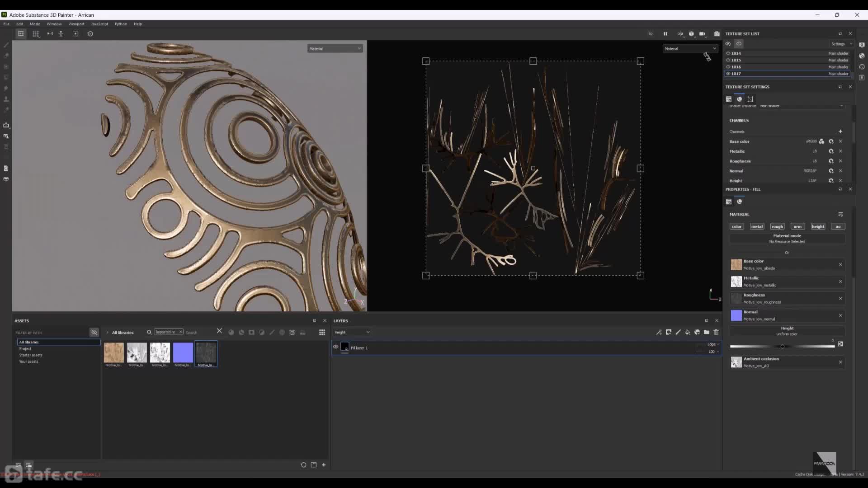Open 3D viewport Material display dropdown
Image resolution: width=868 pixels, height=488 pixels.
335,48
